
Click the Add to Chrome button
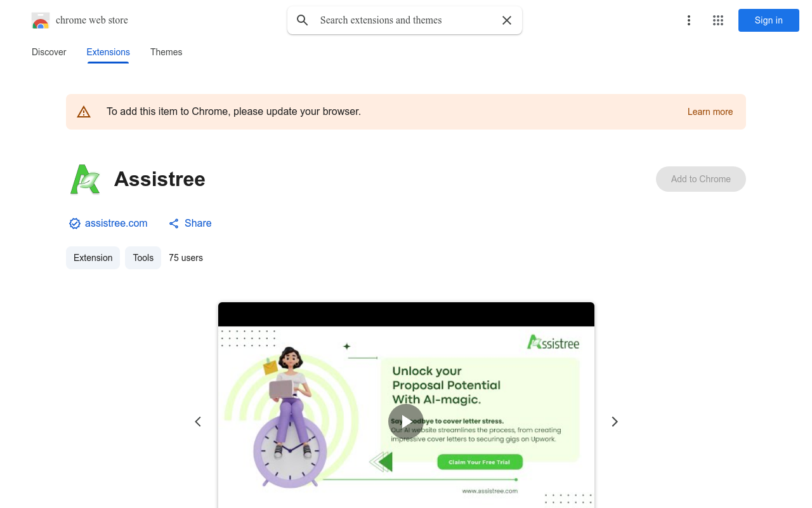701,179
